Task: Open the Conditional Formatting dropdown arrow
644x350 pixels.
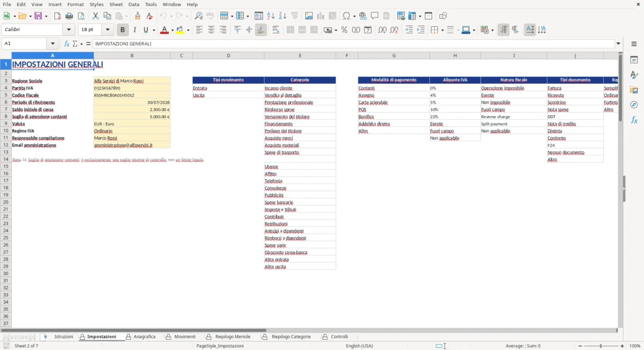Action: (x=492, y=30)
